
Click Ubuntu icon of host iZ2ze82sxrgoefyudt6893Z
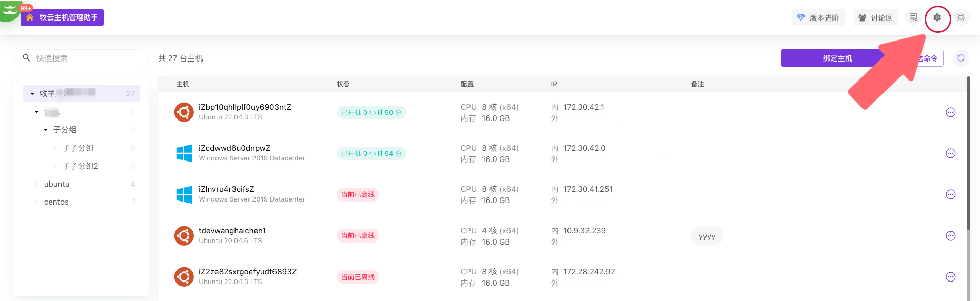(184, 277)
